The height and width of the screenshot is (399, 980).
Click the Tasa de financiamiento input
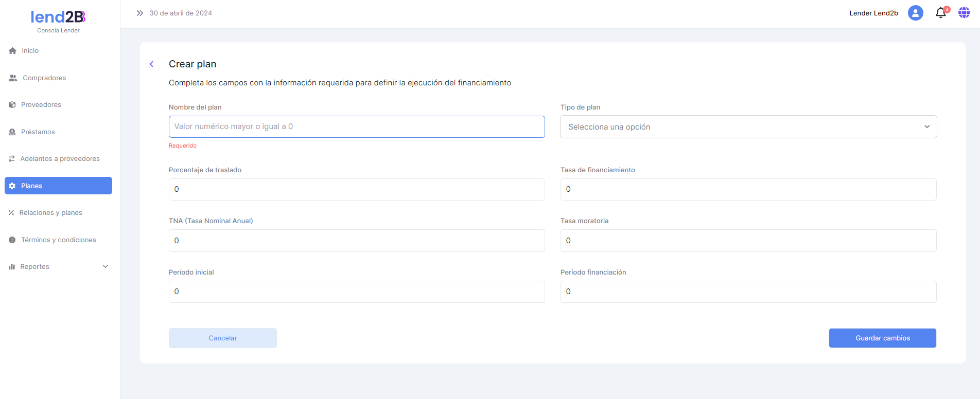pos(748,190)
